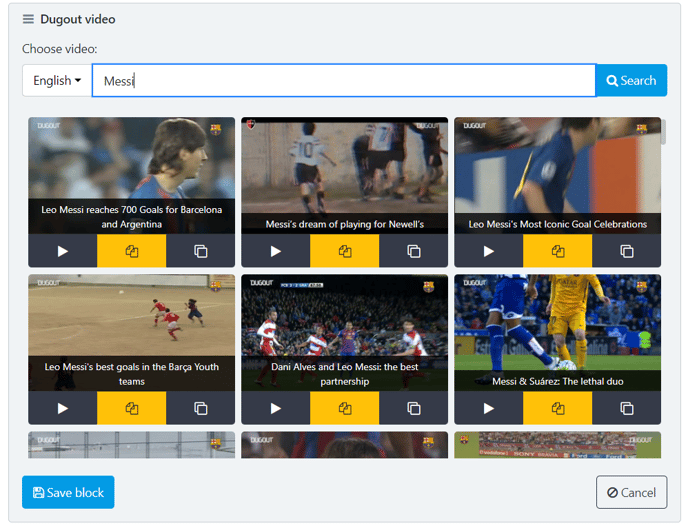Viewport: 688px width, 528px height.
Task: Select the Dani Alves partnership thumbnail
Action: pos(344,333)
